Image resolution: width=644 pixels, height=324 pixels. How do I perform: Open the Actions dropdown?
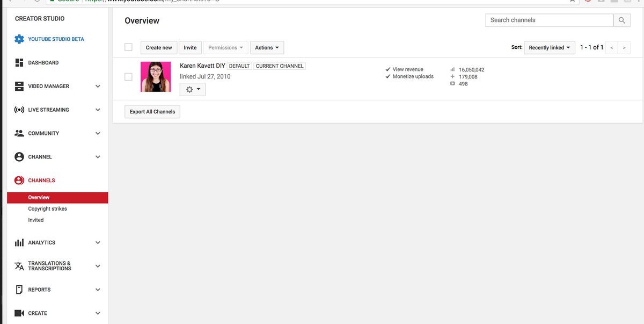[267, 48]
